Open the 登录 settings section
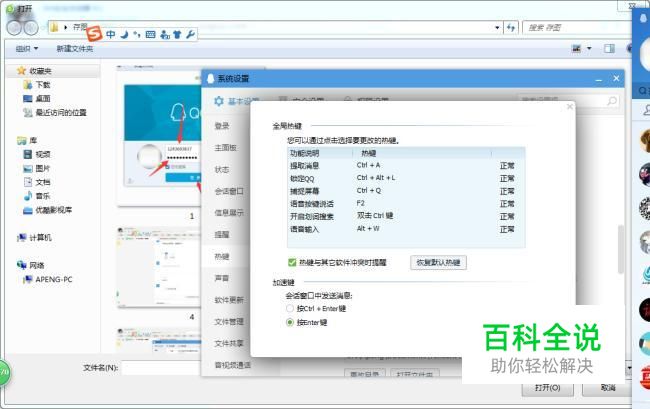Image resolution: width=650 pixels, height=409 pixels. pos(222,126)
